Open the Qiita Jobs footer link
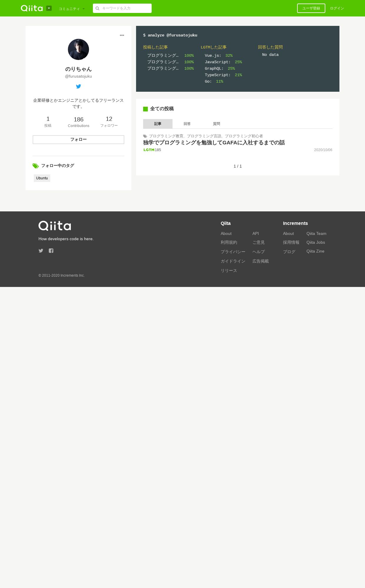 point(316,242)
